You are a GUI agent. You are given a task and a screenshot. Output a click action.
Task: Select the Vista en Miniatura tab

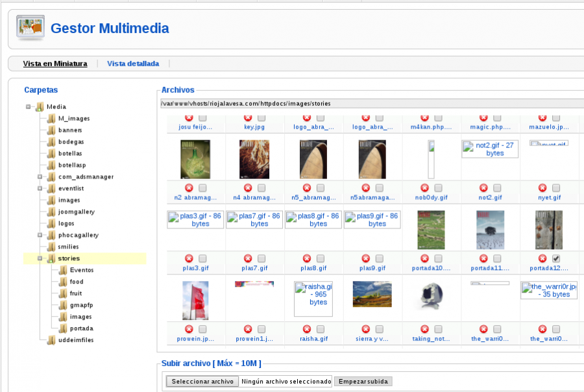point(55,64)
